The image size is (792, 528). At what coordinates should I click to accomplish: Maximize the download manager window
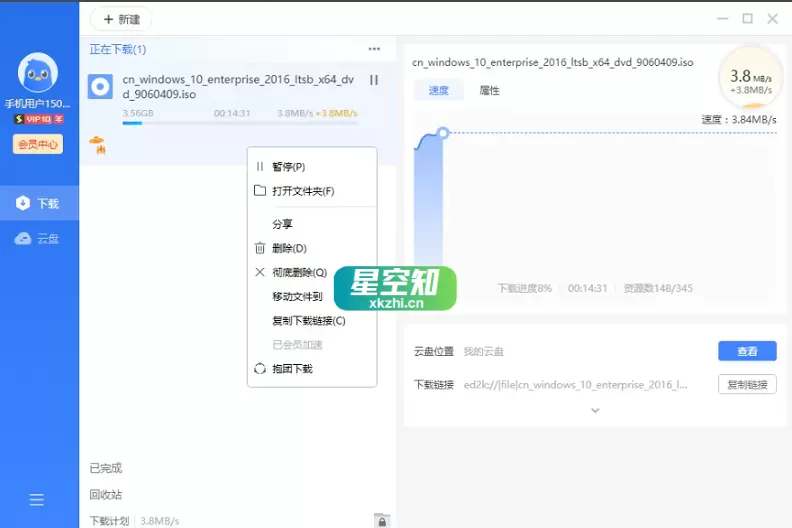[748, 19]
